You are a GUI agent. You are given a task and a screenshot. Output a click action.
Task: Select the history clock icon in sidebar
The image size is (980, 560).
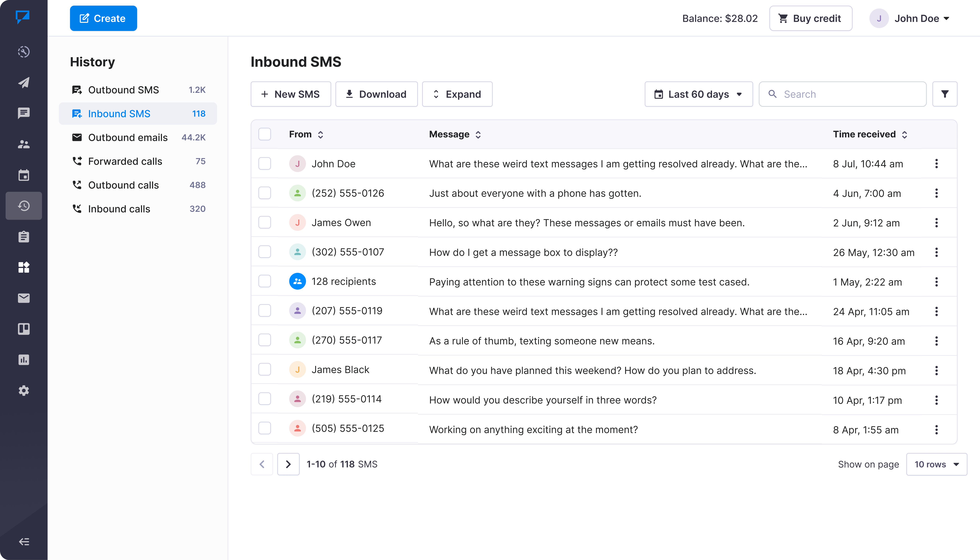[24, 206]
